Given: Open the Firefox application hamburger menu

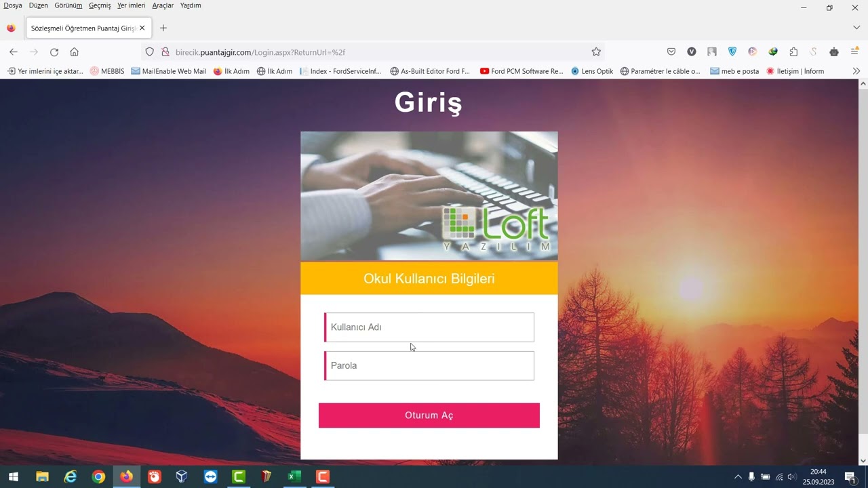Looking at the screenshot, I should [854, 52].
